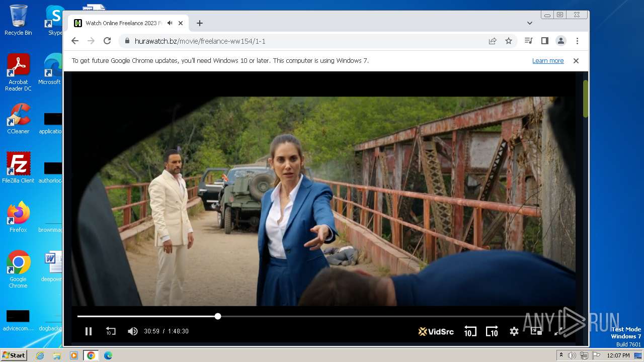644x362 pixels.
Task: Pause the movie playback
Action: coord(89,331)
